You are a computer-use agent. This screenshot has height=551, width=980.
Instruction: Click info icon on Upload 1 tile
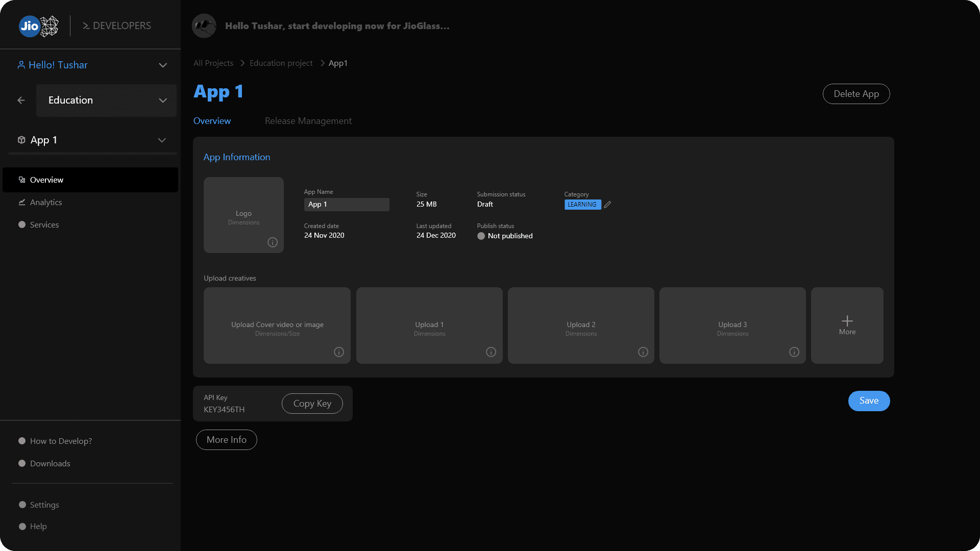point(491,352)
